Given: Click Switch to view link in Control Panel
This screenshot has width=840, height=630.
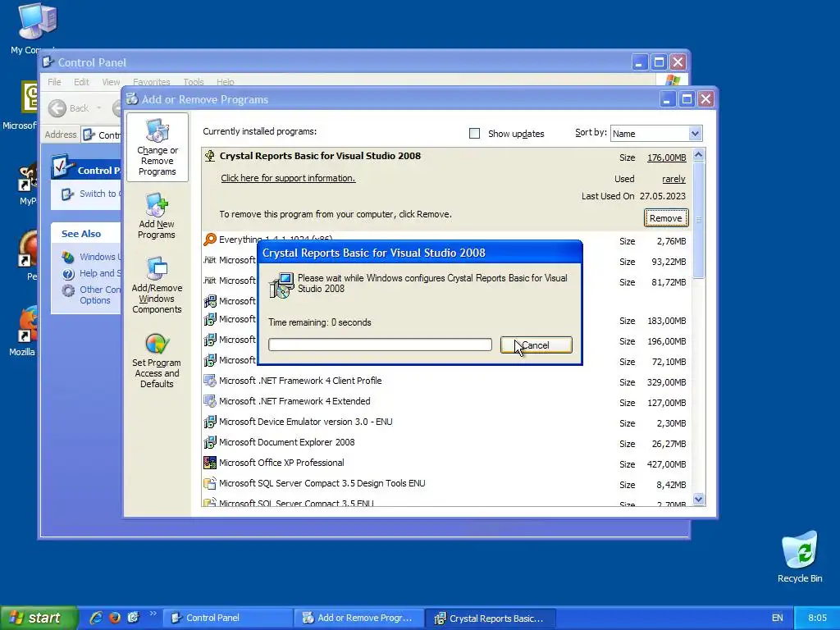Looking at the screenshot, I should click(99, 194).
